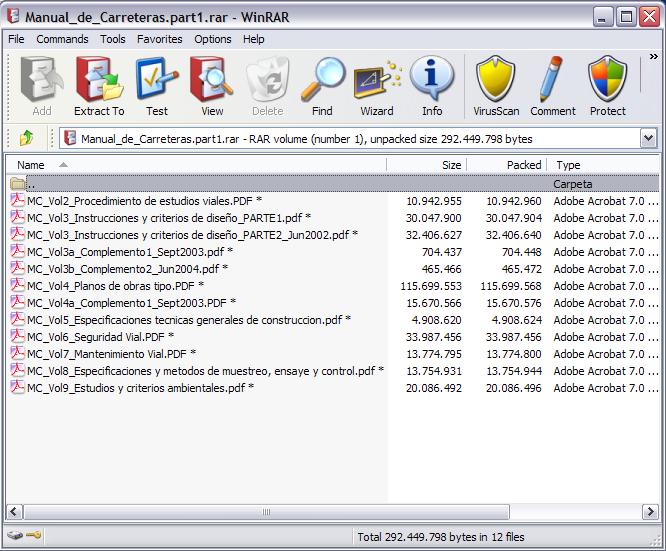Sort by the Size column header
666x551 pixels.
(427, 165)
